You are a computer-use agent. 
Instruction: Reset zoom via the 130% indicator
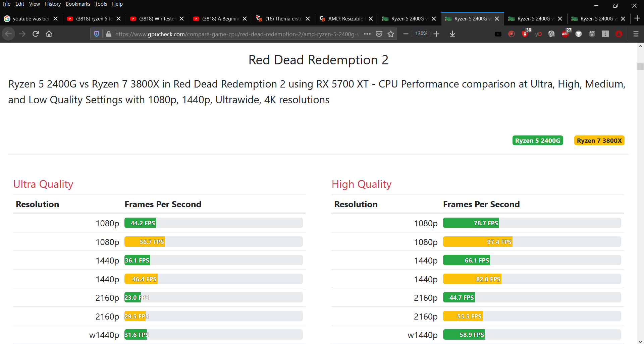tap(421, 34)
